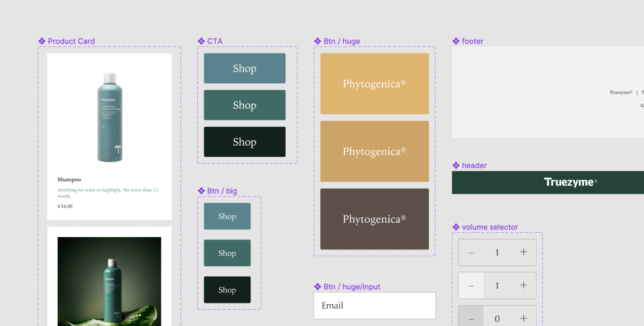Click the component icon beside "Product Card" label

tap(41, 41)
